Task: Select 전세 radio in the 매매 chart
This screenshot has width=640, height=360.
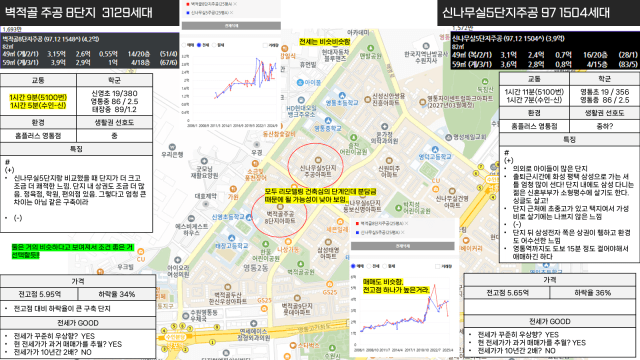Action: pos(369,266)
